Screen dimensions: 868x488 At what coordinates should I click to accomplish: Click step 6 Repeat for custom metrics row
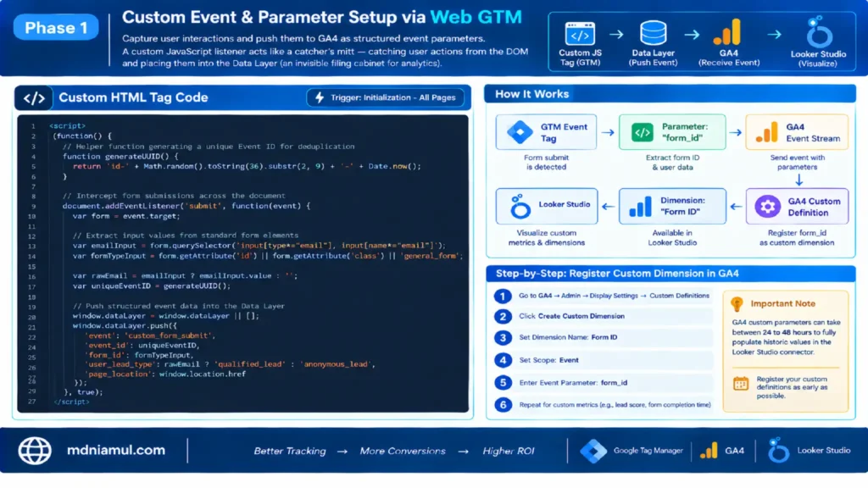click(603, 405)
